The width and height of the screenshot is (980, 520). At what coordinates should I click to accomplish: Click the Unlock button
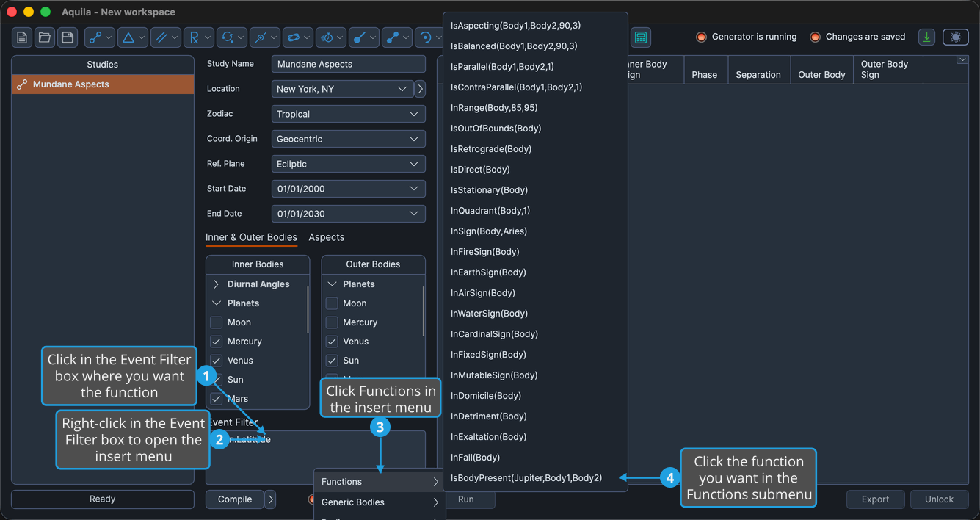coord(939,499)
